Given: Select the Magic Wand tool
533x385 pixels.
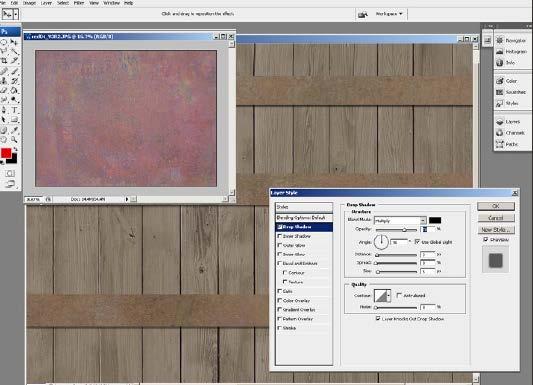Looking at the screenshot, I should click(x=14, y=52).
